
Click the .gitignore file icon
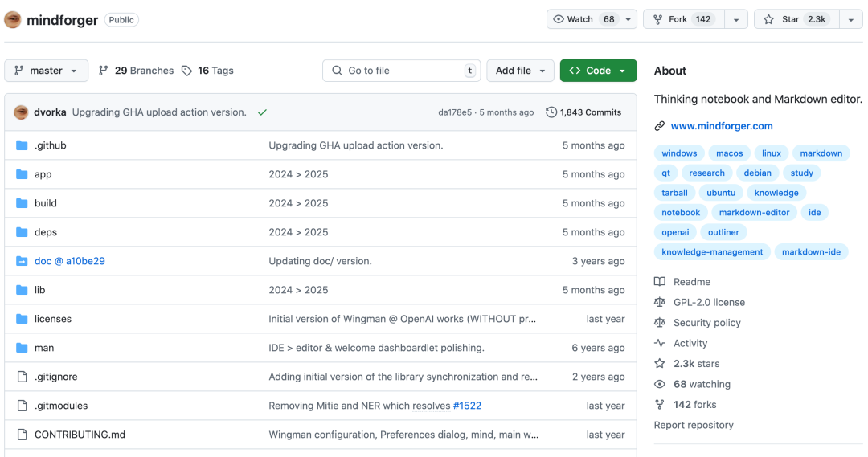click(23, 377)
